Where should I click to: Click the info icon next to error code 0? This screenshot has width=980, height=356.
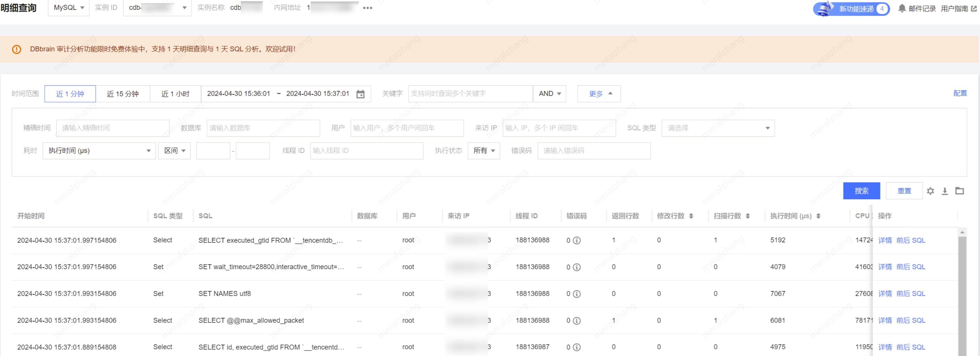pos(577,241)
